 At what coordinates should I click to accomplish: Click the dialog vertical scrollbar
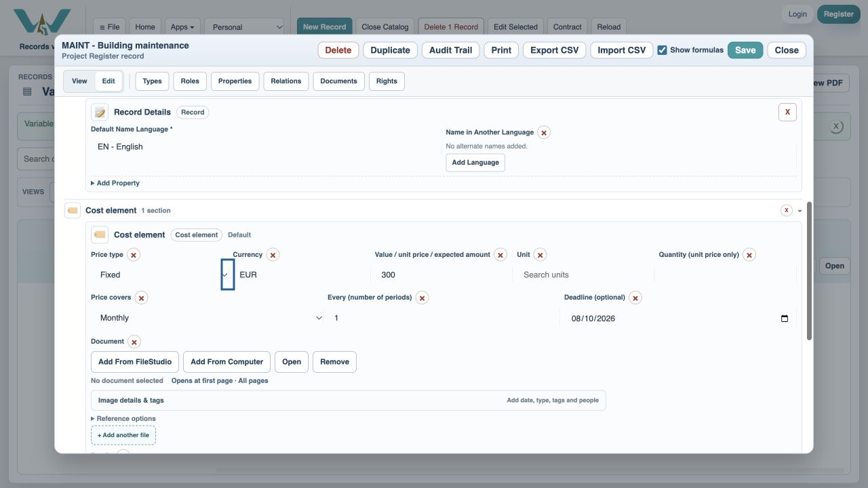pos(809,271)
